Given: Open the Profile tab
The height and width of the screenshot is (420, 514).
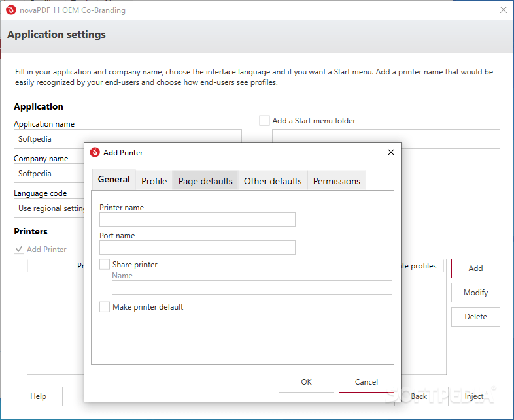Looking at the screenshot, I should click(x=154, y=181).
